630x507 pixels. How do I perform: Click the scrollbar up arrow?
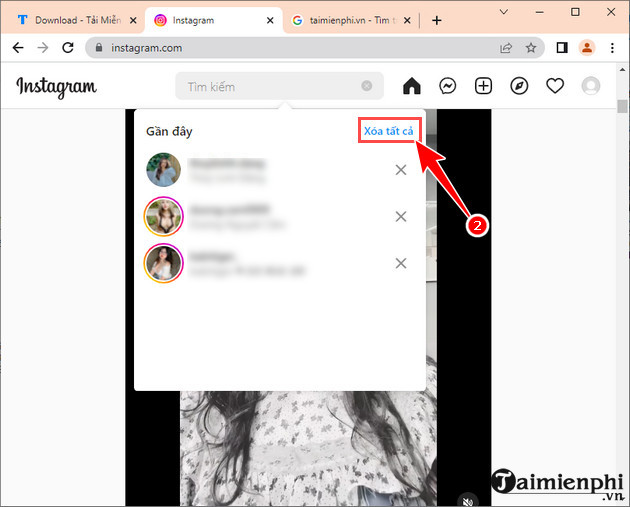point(622,70)
